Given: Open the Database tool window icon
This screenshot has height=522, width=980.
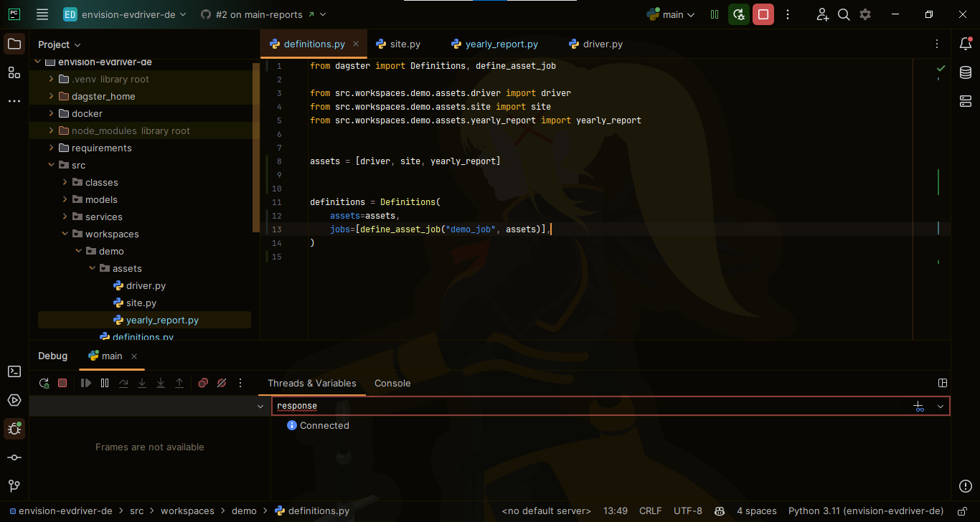Looking at the screenshot, I should click(966, 72).
